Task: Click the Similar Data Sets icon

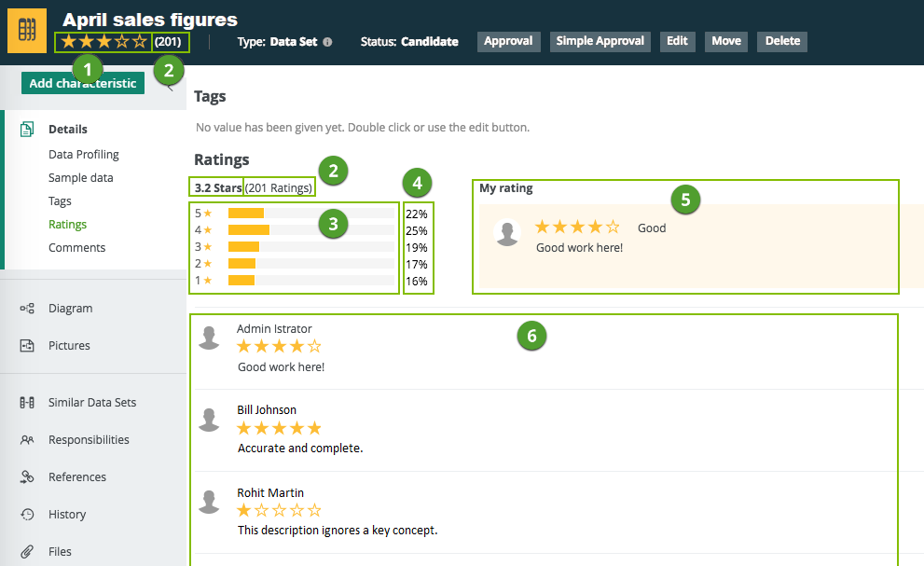Action: pos(27,403)
